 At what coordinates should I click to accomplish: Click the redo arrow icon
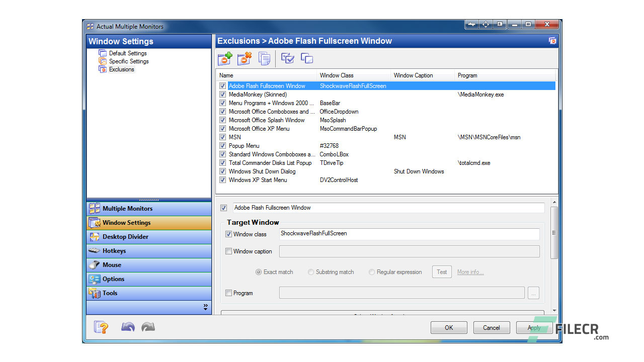tap(148, 327)
